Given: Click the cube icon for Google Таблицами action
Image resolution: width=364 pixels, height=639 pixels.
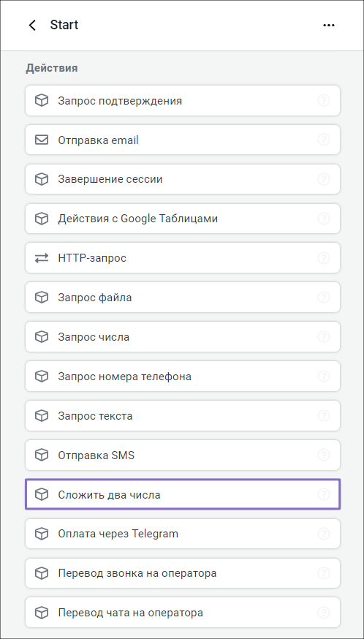Looking at the screenshot, I should tap(41, 219).
